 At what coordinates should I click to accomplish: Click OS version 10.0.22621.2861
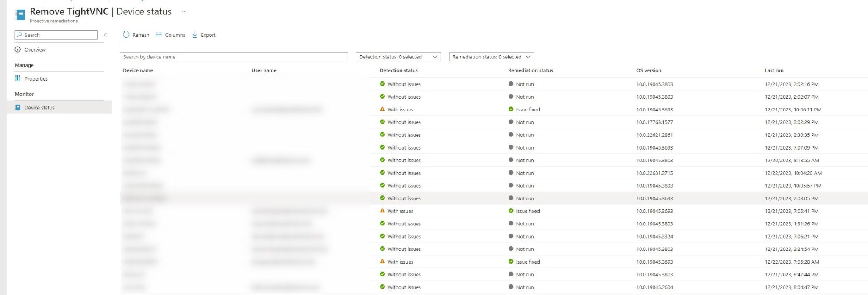tap(654, 135)
